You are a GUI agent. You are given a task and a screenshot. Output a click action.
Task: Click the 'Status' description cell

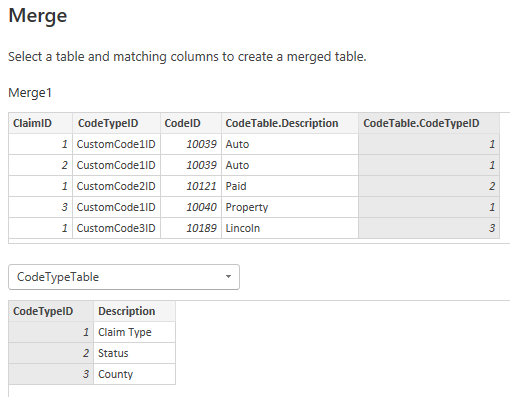coord(134,353)
